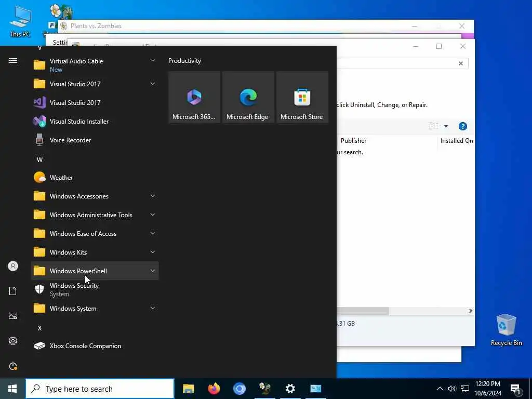532x399 pixels.
Task: Click the Windows Start button
Action: click(12, 389)
